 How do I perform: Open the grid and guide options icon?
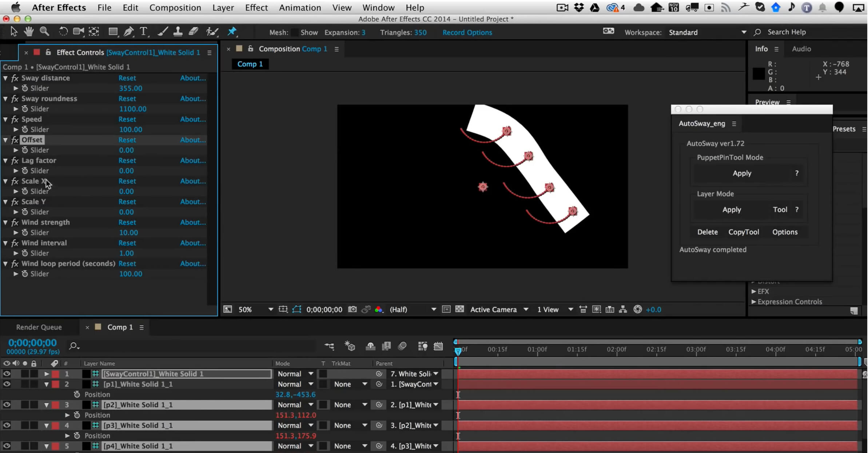[x=283, y=310]
